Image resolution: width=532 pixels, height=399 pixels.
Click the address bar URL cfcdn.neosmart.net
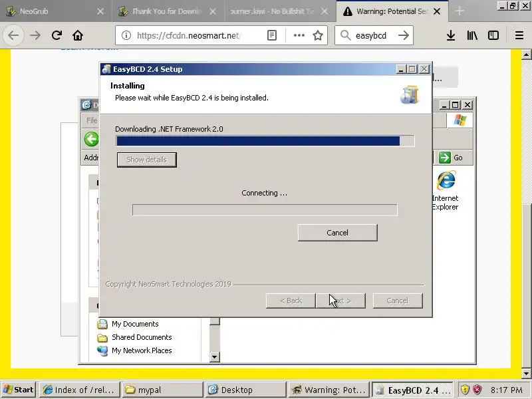[189, 35]
